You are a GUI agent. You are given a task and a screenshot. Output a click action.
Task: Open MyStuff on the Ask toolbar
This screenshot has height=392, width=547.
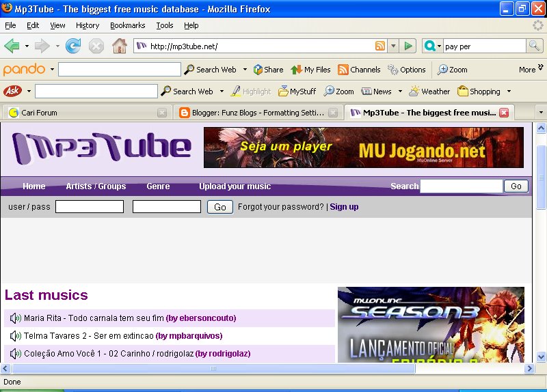(x=297, y=92)
